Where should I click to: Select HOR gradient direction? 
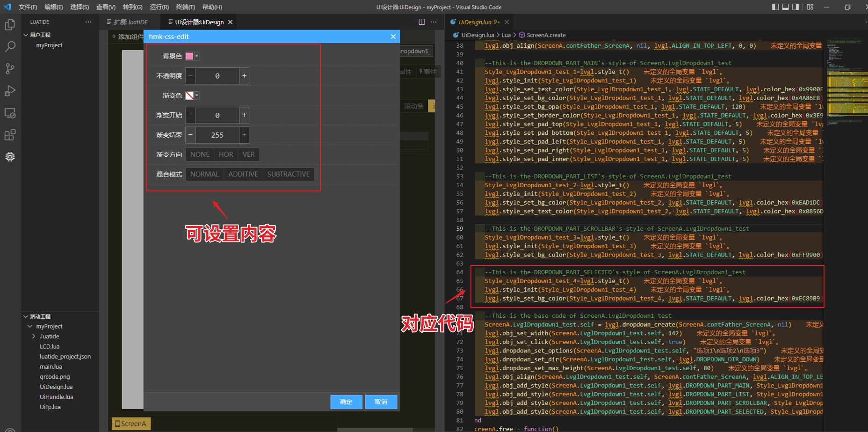click(x=226, y=154)
